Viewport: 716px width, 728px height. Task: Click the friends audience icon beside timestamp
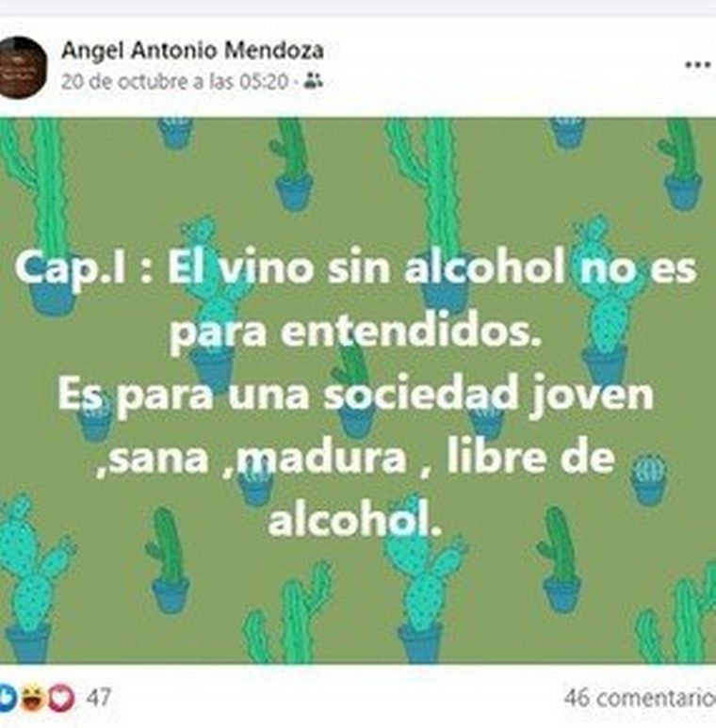314,82
